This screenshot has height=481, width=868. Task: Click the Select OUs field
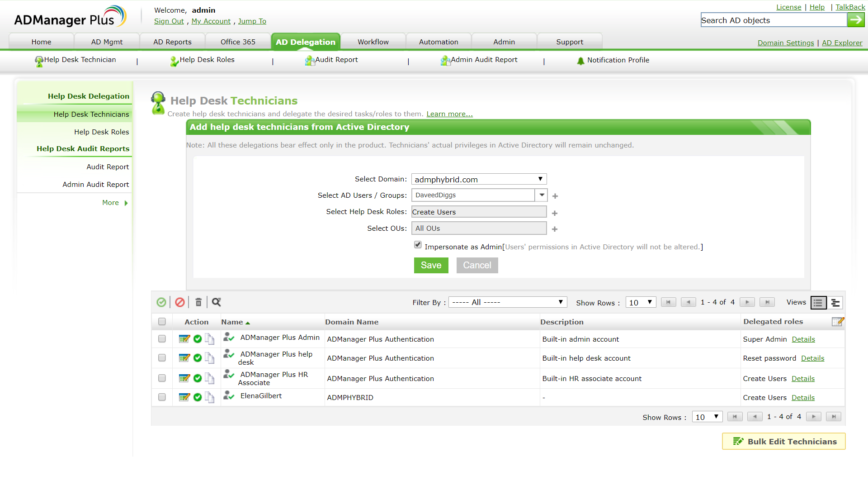tap(479, 228)
